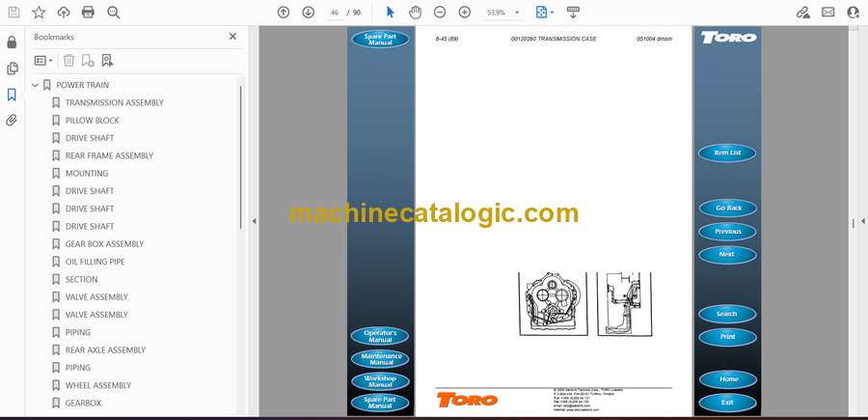Click the Go Back button
Viewport: 868px width, 420px height.
(x=728, y=208)
